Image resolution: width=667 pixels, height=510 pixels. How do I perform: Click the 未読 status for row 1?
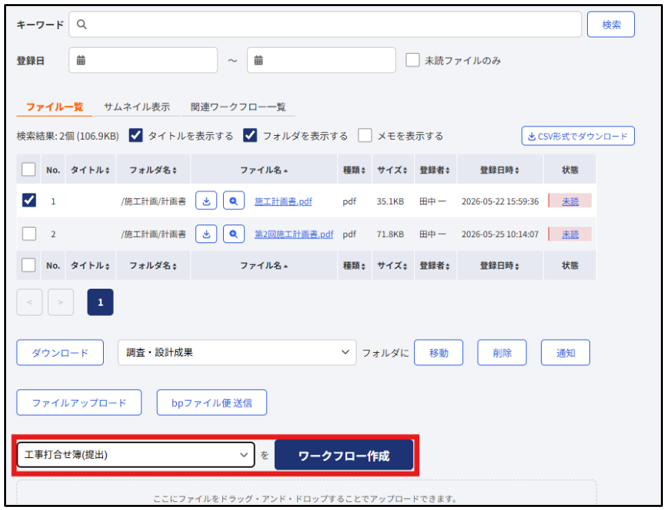point(570,201)
